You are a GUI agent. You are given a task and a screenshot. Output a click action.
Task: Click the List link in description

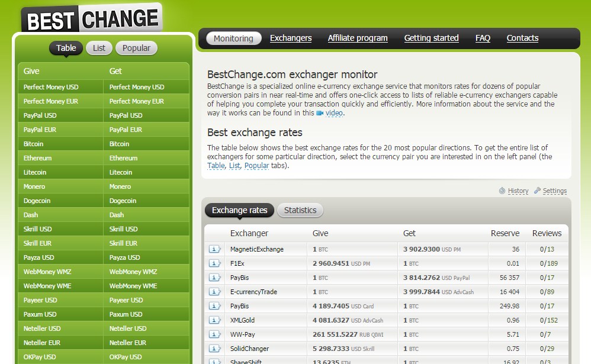coord(235,166)
